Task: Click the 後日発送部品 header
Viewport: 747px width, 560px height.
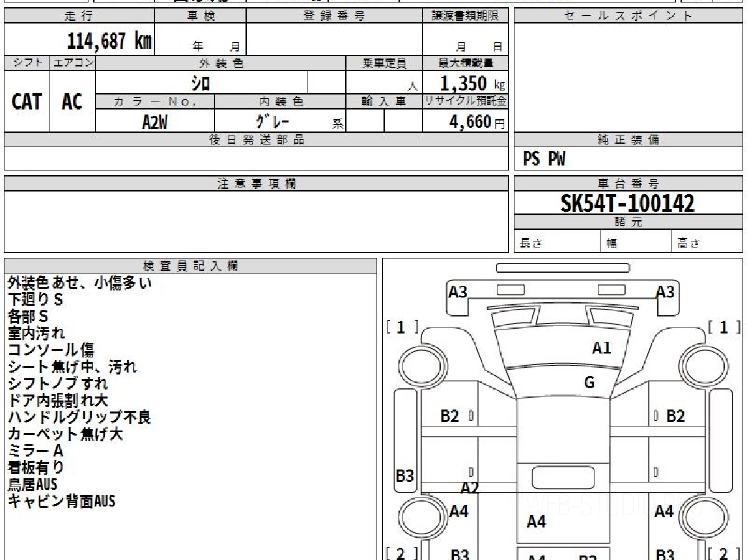Action: click(x=256, y=140)
